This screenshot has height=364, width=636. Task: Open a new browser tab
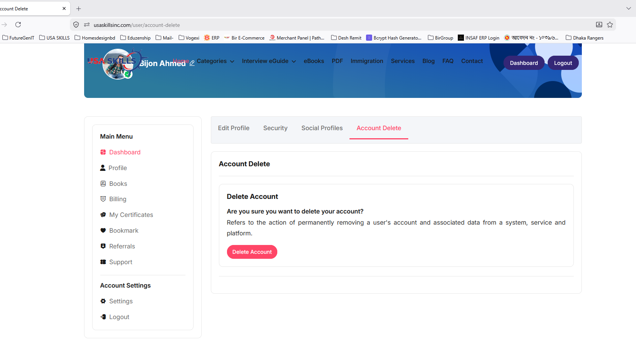(79, 8)
